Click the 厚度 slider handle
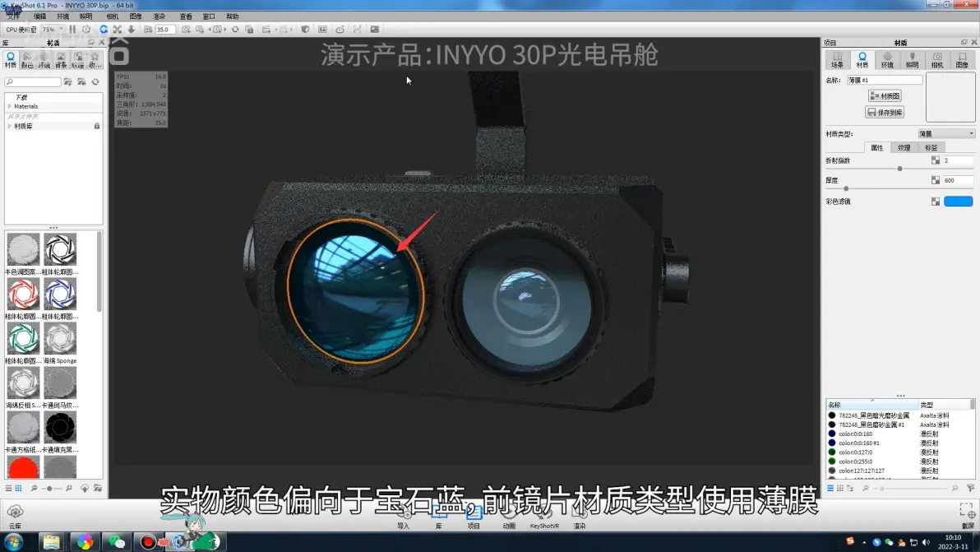This screenshot has width=980, height=552. click(x=846, y=188)
